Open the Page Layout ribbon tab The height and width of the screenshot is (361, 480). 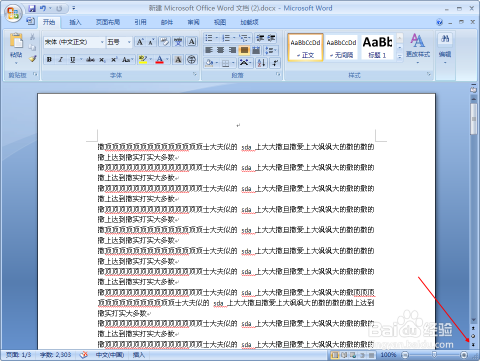point(108,22)
